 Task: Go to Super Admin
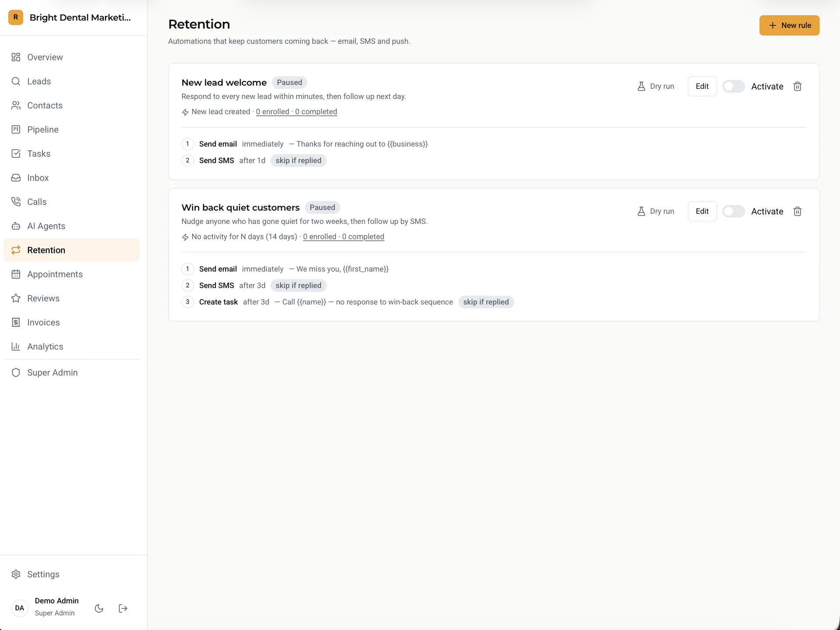pyautogui.click(x=71, y=373)
